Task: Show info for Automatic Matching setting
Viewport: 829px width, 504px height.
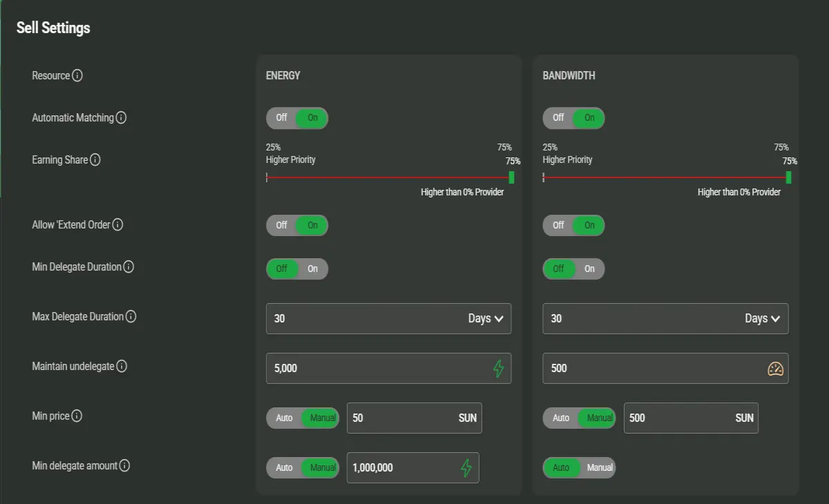Action: click(x=121, y=117)
